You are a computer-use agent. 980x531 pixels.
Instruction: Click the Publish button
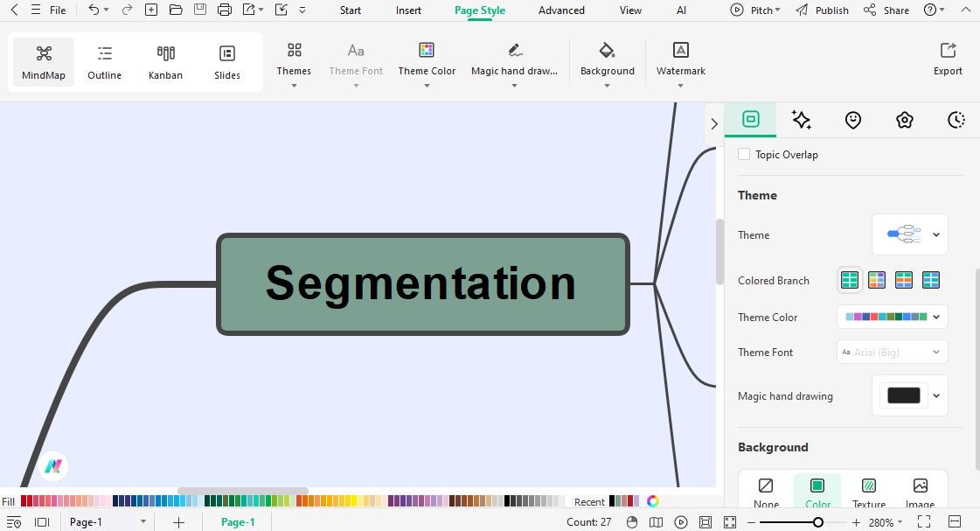(823, 10)
